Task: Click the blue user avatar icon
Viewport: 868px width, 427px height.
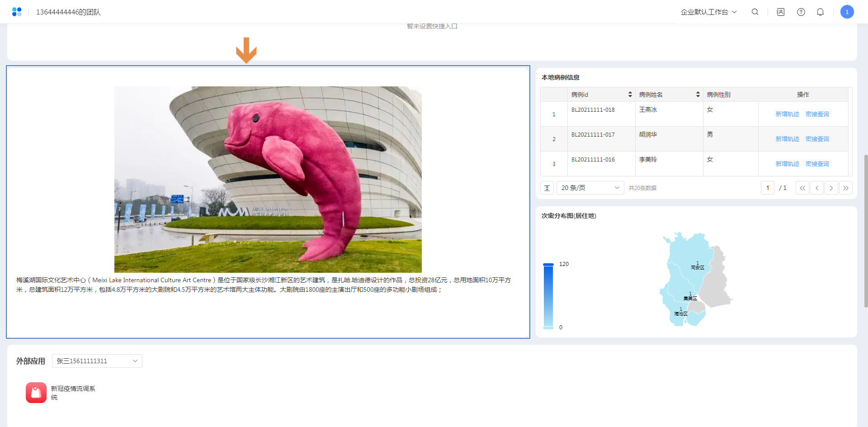Action: [847, 12]
